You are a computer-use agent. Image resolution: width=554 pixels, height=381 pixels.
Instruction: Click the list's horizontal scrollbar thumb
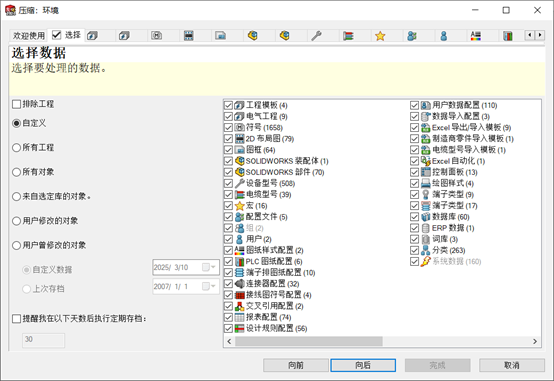click(309, 341)
